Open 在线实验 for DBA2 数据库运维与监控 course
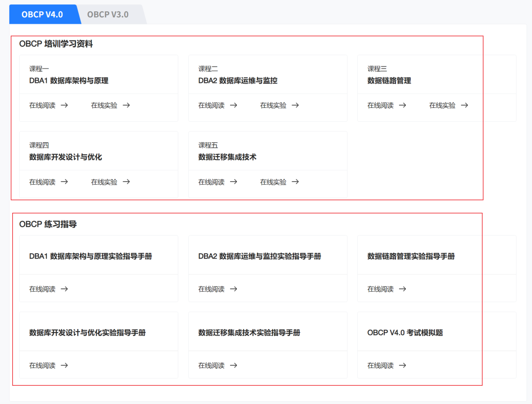This screenshot has width=532, height=404. click(273, 105)
